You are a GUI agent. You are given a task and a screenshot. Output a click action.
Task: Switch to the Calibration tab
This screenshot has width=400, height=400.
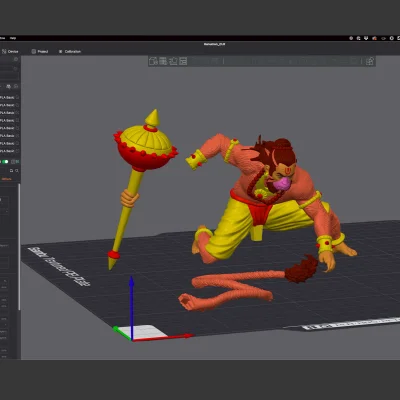tap(70, 52)
